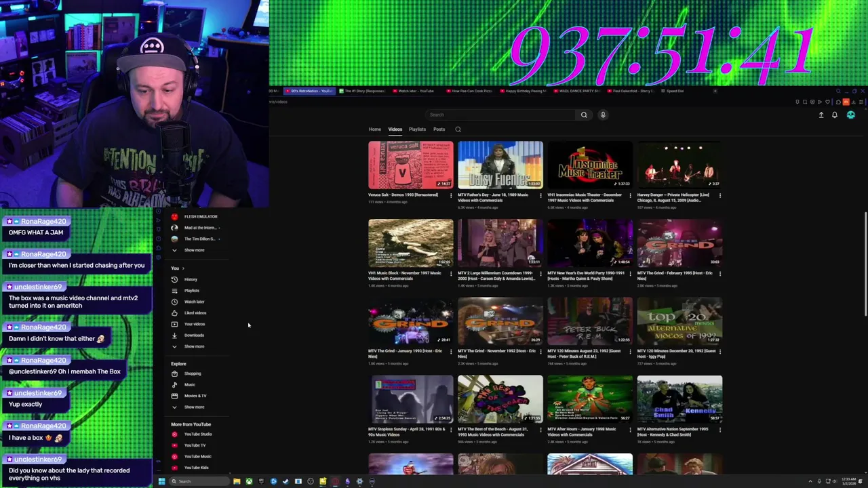Screen dimensions: 868x488
Task: Open options for VH1 Music Block video
Action: tap(451, 273)
